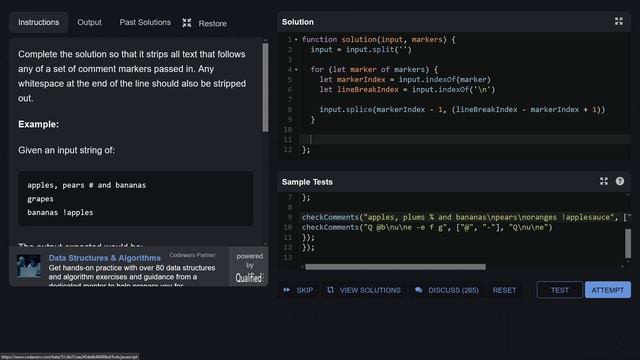Click the Sample Tests panel title

pyautogui.click(x=307, y=182)
